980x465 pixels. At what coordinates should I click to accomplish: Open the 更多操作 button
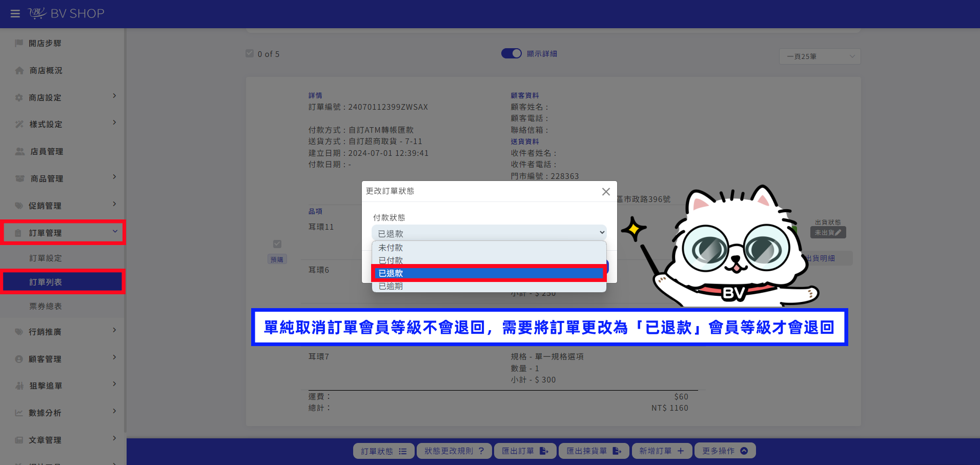tap(725, 451)
